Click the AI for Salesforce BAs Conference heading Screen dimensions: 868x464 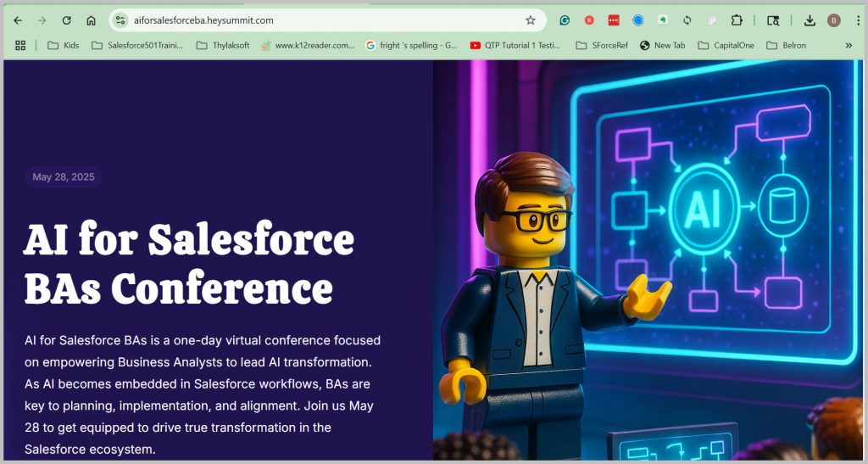(189, 263)
